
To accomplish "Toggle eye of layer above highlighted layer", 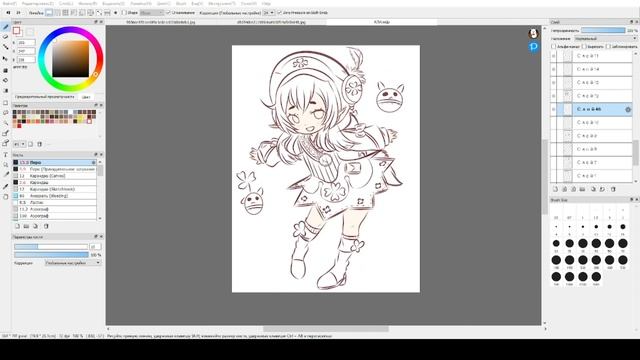I will pyautogui.click(x=553, y=96).
